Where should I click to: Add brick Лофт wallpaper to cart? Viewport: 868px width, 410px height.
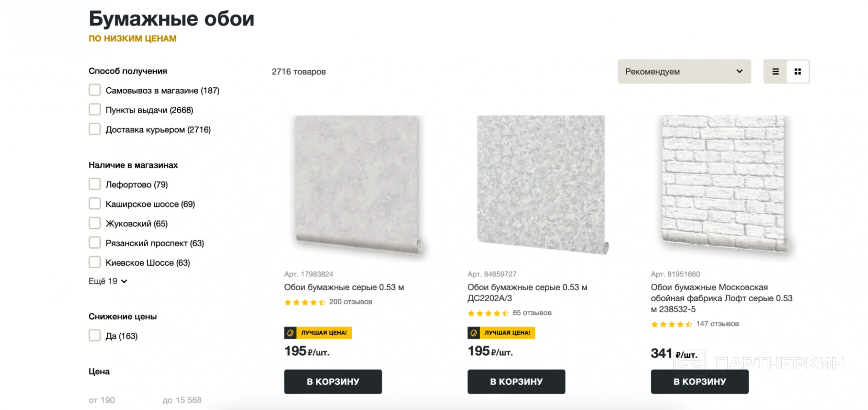pos(699,382)
